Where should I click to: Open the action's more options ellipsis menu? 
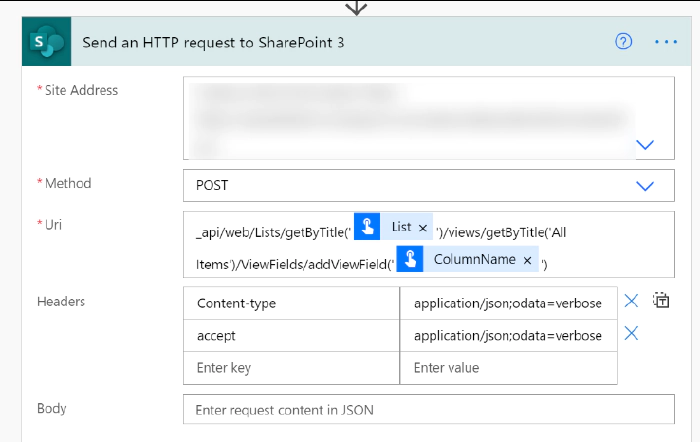tap(666, 42)
